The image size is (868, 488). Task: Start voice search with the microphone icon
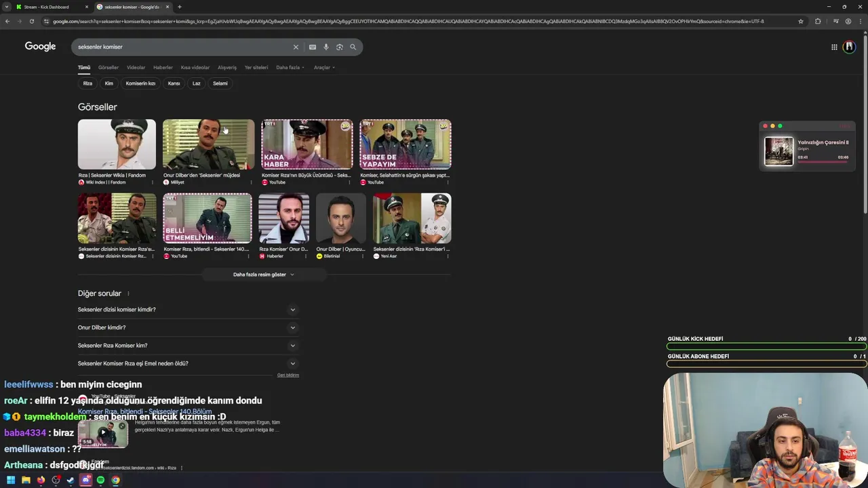pyautogui.click(x=326, y=47)
